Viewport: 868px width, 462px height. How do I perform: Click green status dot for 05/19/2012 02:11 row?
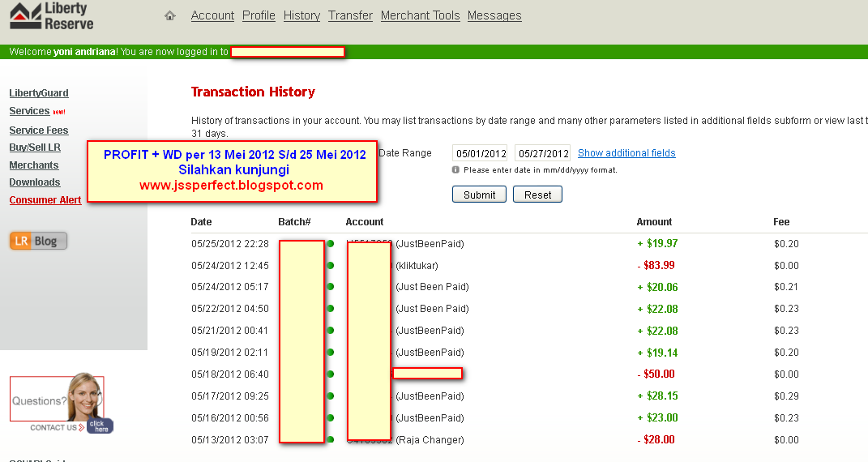coord(331,353)
